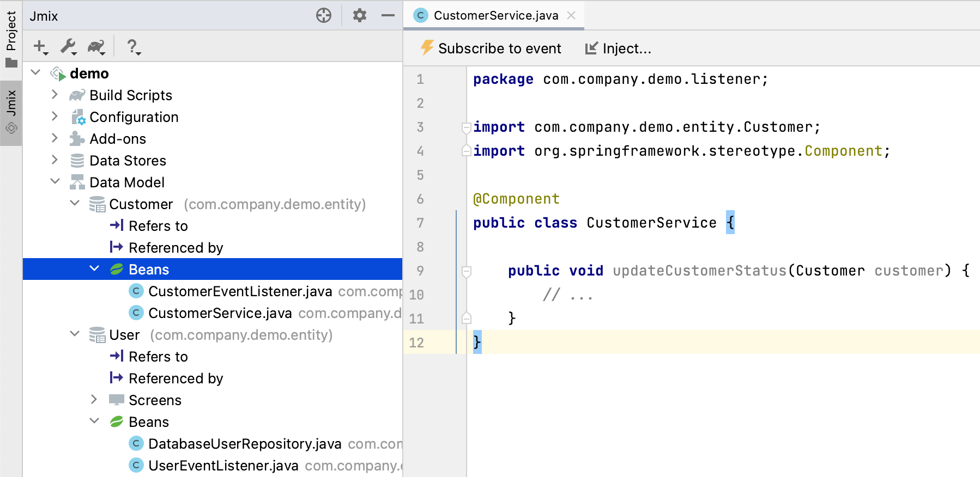Click updateCustomerStatus method name in editor
Viewport: 980px width, 477px height.
(700, 271)
